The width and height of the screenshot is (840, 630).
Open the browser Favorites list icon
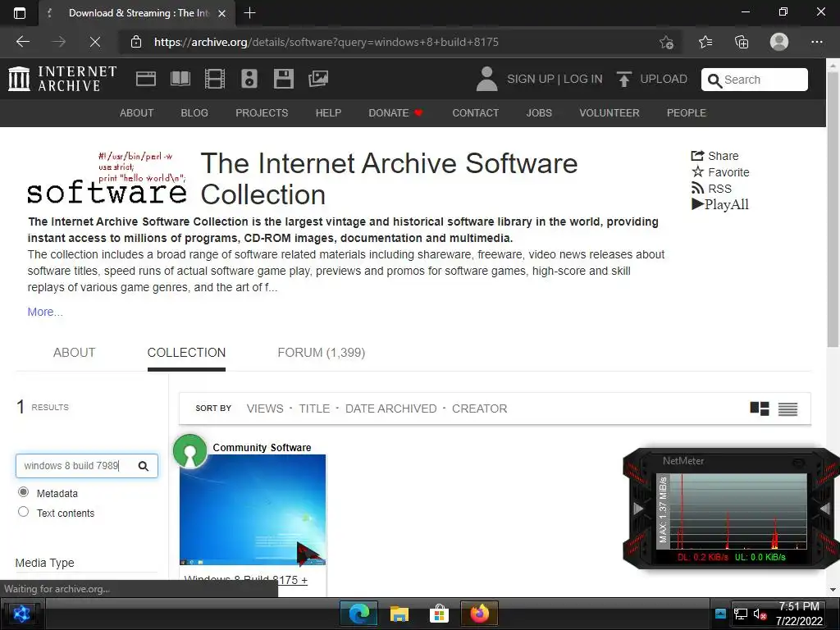(x=705, y=42)
